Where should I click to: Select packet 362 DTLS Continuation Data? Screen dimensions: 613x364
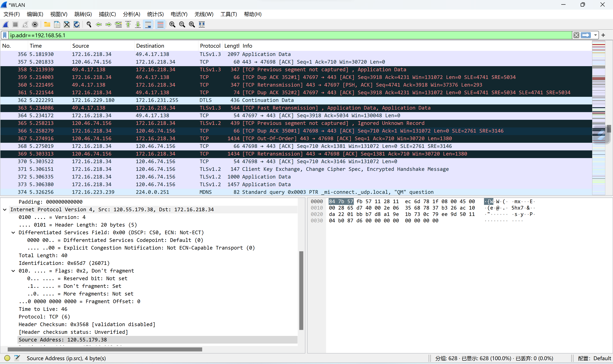[x=296, y=100]
